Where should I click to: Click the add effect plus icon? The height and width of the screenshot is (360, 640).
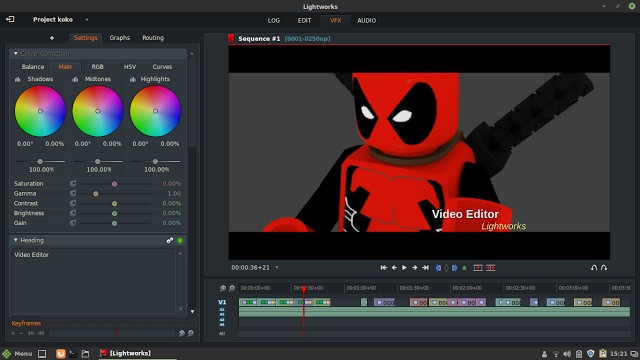pos(52,38)
